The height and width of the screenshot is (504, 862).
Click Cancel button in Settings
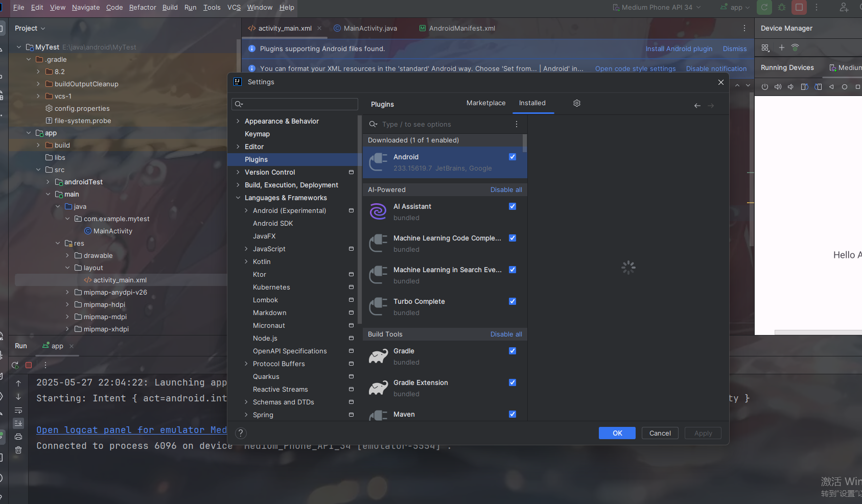click(660, 433)
